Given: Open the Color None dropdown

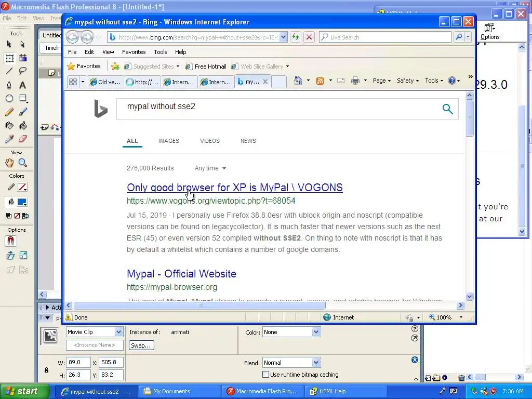Looking at the screenshot, I should click(316, 332).
